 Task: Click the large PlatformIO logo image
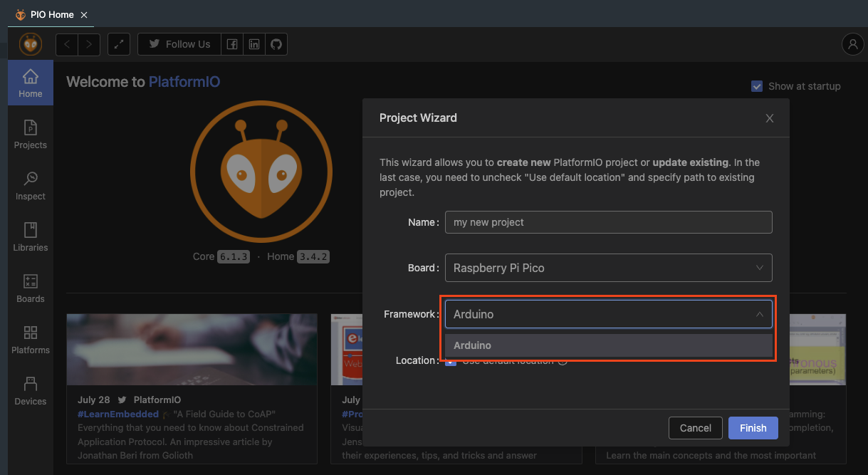tap(261, 172)
